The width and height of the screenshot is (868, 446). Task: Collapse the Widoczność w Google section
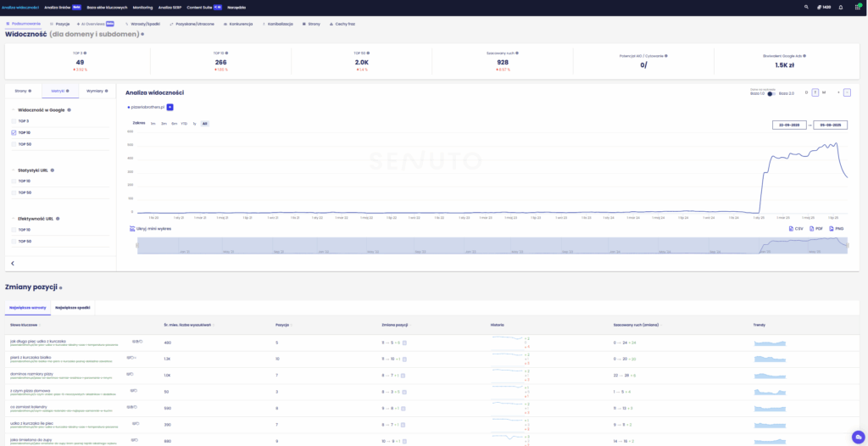click(x=14, y=110)
